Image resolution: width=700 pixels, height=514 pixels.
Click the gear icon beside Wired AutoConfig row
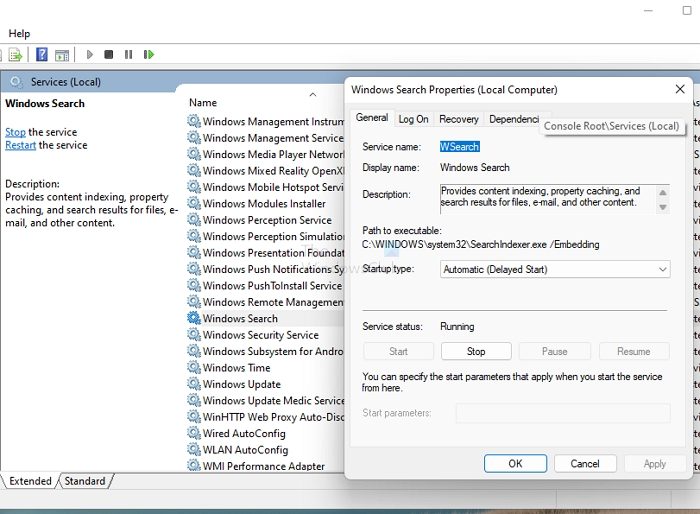[x=194, y=433]
